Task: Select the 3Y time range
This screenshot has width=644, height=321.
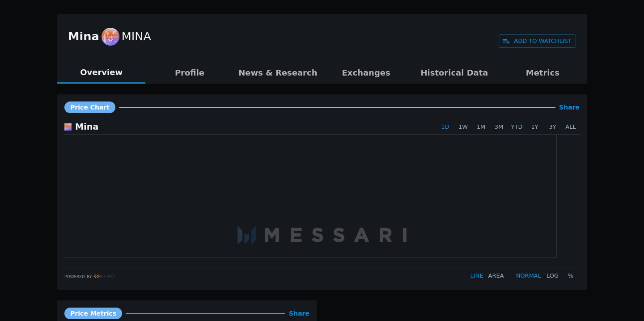Action: click(553, 127)
